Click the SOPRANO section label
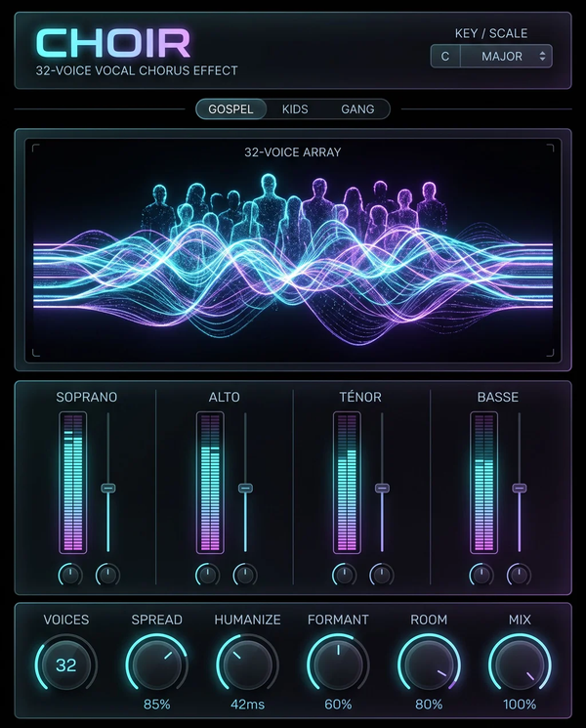The height and width of the screenshot is (728, 586). (x=87, y=397)
